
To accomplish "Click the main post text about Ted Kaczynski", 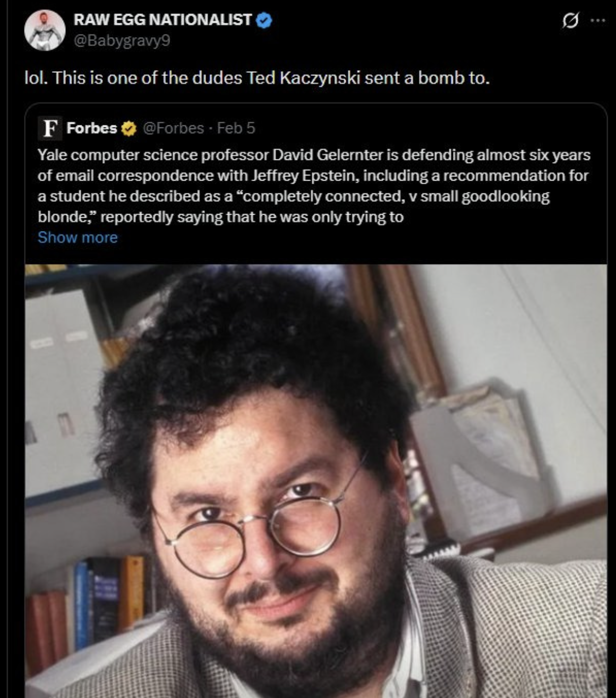I will 257,78.
